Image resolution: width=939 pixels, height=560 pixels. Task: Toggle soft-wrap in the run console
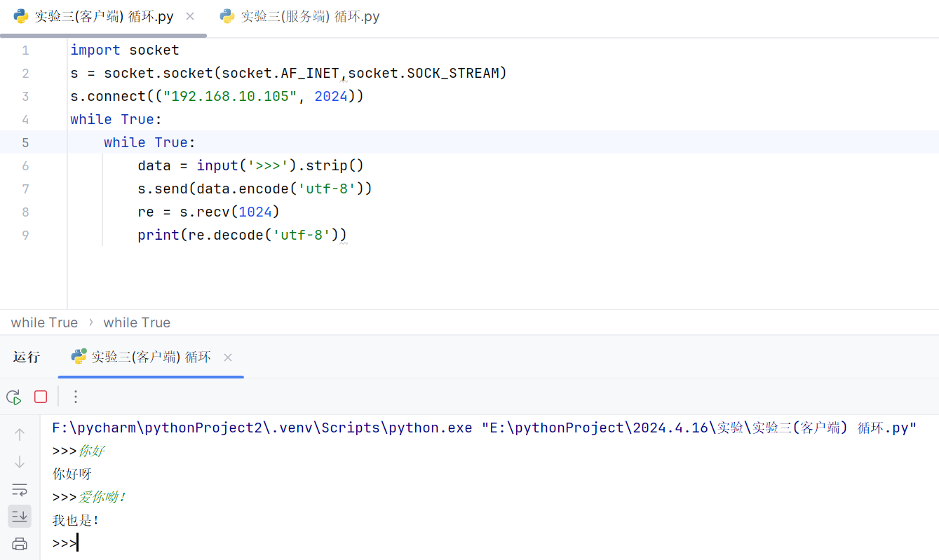pyautogui.click(x=20, y=489)
